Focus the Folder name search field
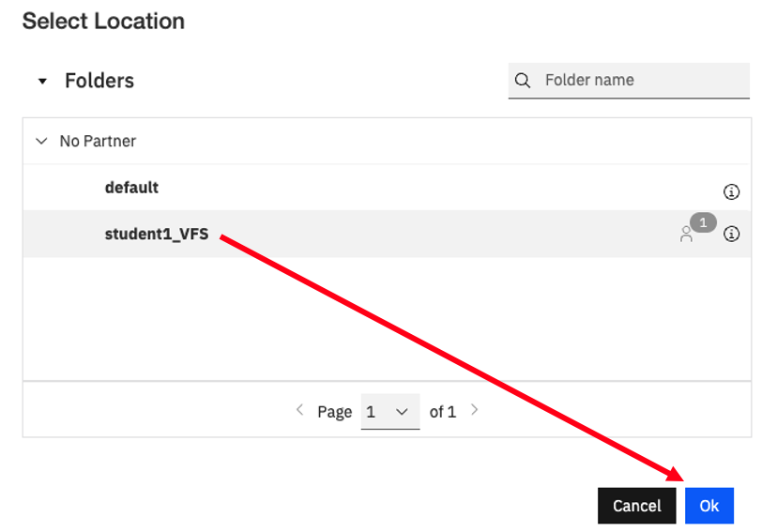777x532 pixels. point(629,81)
